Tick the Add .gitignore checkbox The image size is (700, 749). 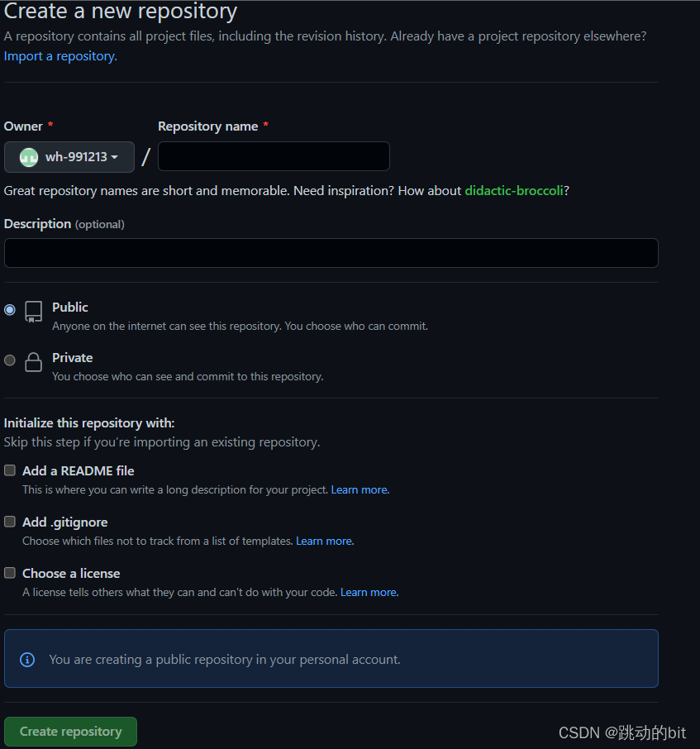point(10,522)
